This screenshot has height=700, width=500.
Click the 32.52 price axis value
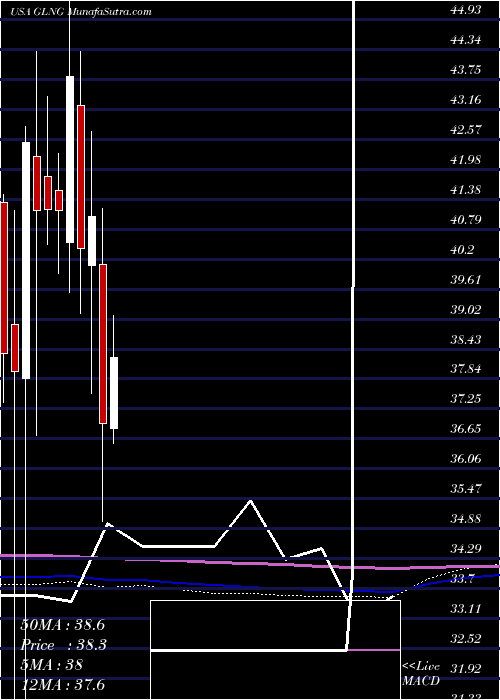coord(466,640)
